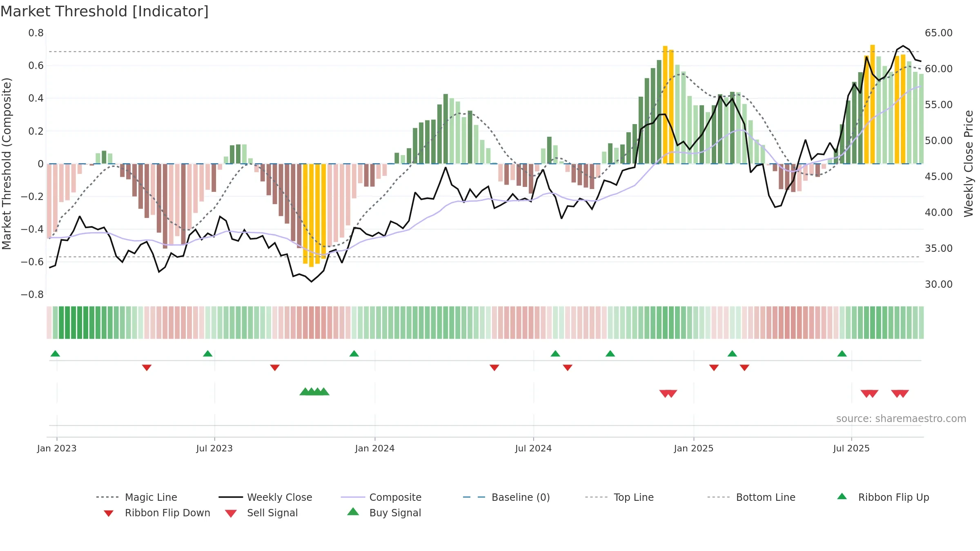Click the chart title Market Threshold [Indicator]
Viewport: 980px width, 551px height.
click(105, 11)
